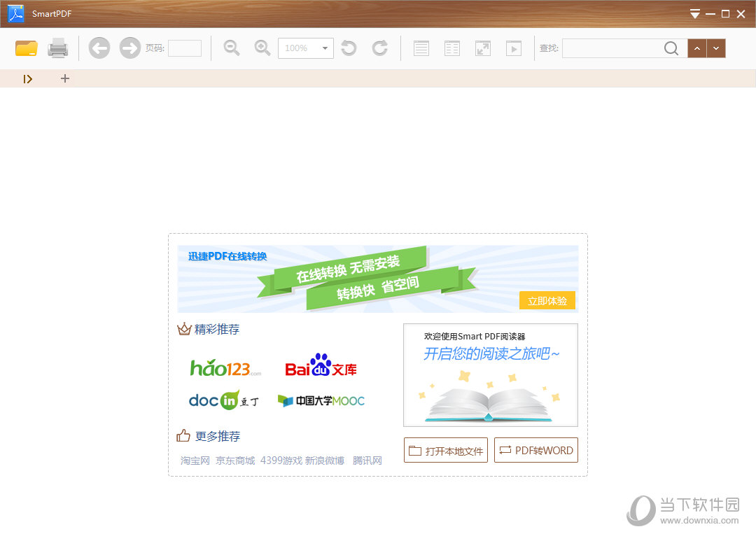Go to the previous page arrow
Viewport: 756px width, 541px height.
[99, 48]
